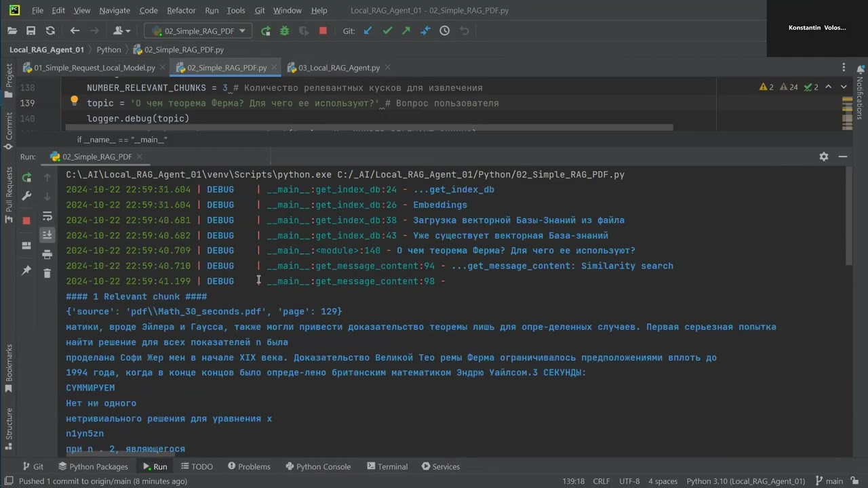
Task: Run 02_Simple_RAG_PDF with the toolbar run icon
Action: point(266,30)
